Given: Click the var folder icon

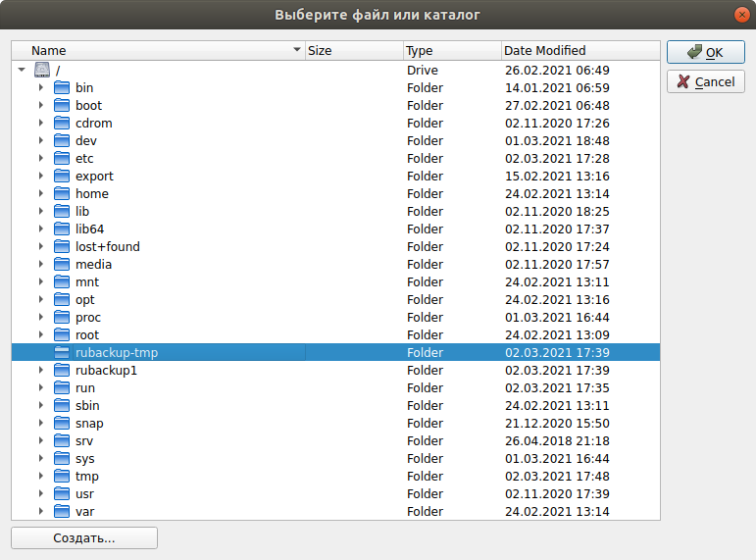Looking at the screenshot, I should [x=62, y=512].
